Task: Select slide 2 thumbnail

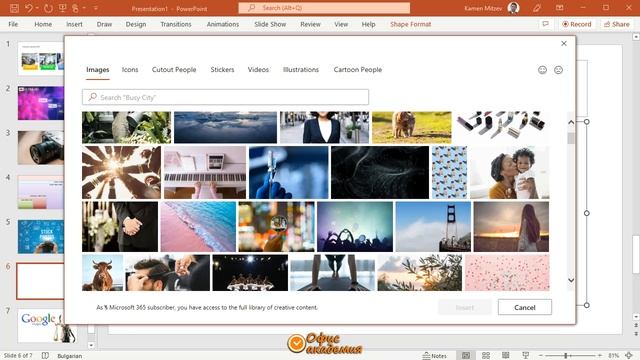Action: [x=40, y=103]
